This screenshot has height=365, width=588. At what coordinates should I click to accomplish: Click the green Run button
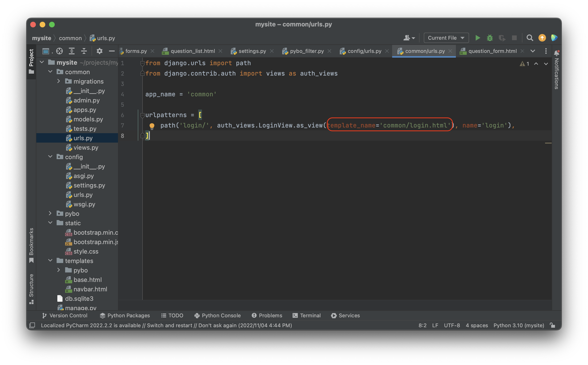pyautogui.click(x=478, y=38)
